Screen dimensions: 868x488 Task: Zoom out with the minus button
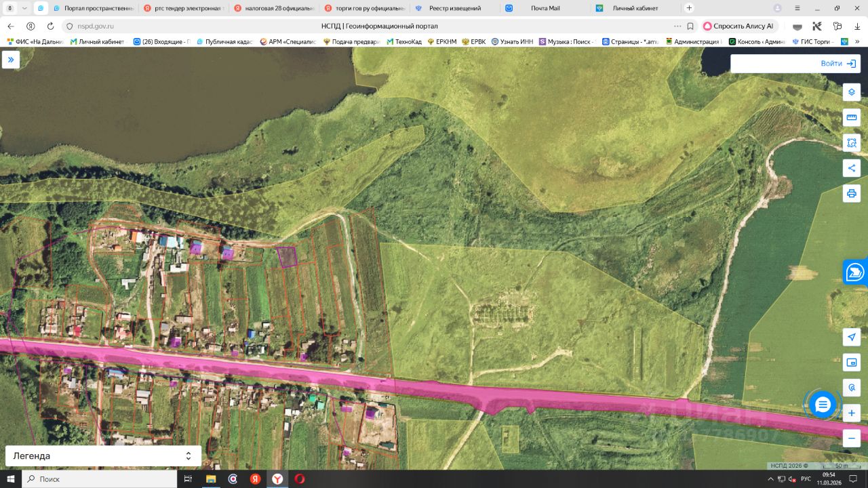[852, 438]
